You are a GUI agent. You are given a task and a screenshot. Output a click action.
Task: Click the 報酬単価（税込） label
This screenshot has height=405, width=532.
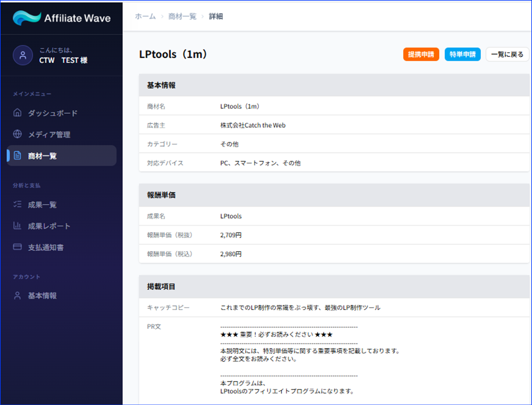pyautogui.click(x=170, y=254)
